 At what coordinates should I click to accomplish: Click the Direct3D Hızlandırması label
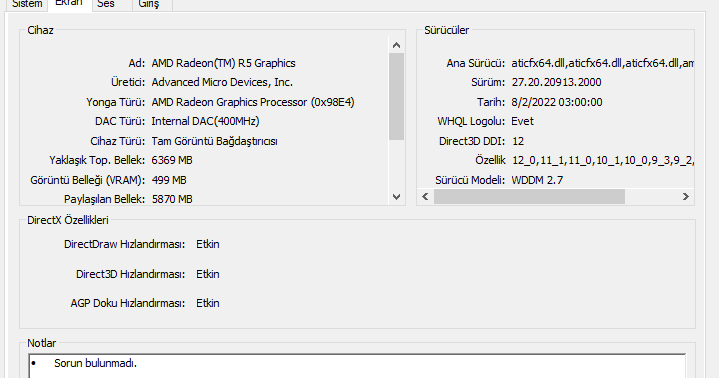tap(130, 274)
